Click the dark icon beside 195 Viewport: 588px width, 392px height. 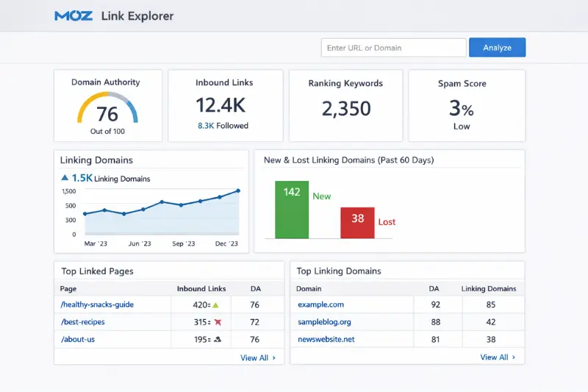click(x=218, y=340)
